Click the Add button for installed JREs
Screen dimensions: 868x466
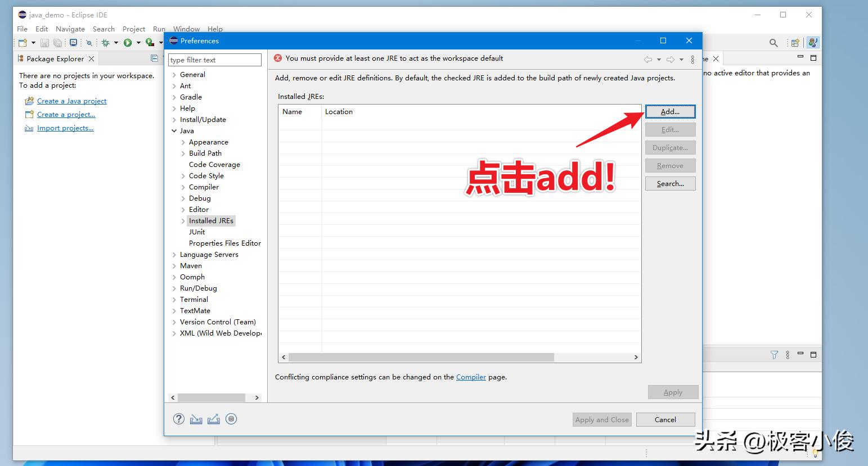click(670, 111)
